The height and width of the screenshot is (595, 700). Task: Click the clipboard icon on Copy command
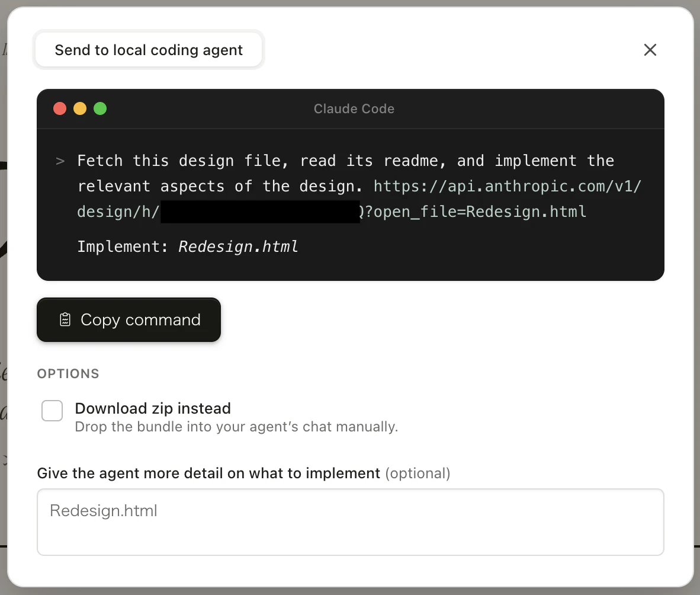pyautogui.click(x=65, y=320)
